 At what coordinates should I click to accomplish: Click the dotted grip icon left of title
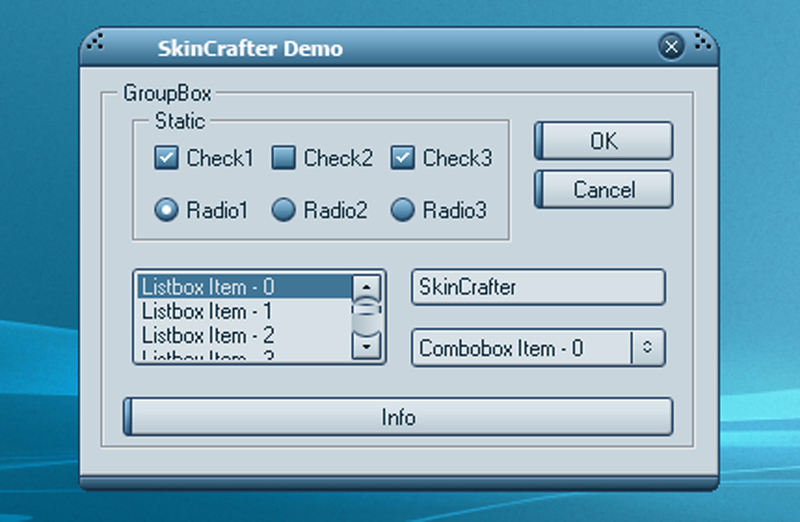coord(95,42)
